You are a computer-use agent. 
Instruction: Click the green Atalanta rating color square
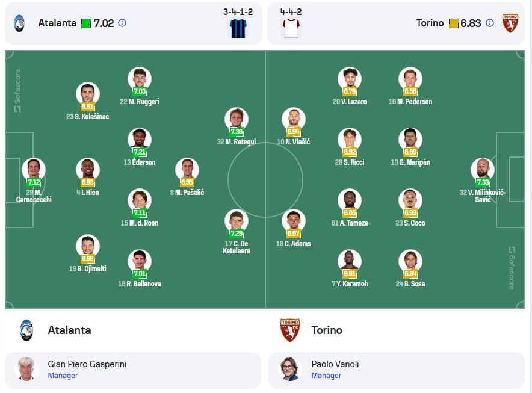86,23
